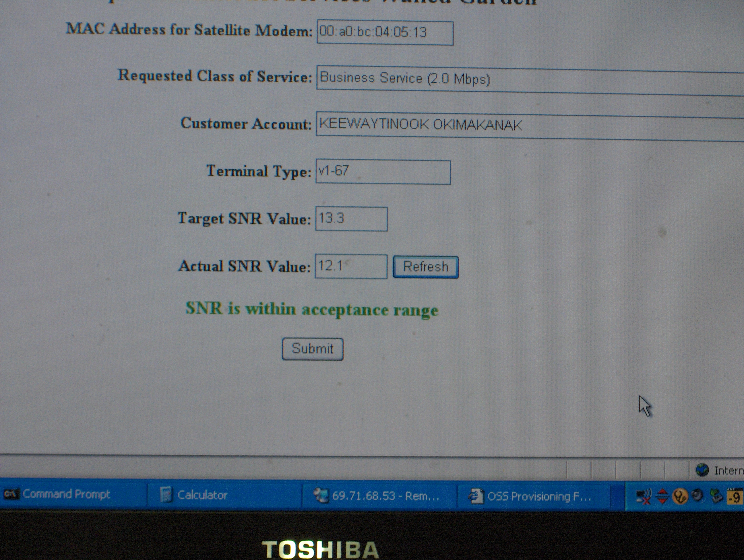Viewport: 744px width, 560px height.
Task: Click the MAC Address for Satellite Modem field
Action: point(385,33)
